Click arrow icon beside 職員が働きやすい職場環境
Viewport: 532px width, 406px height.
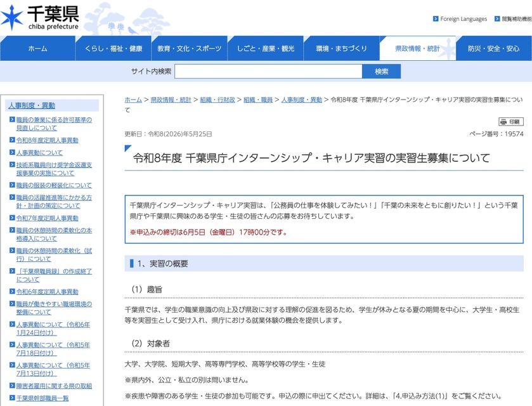pos(12,303)
